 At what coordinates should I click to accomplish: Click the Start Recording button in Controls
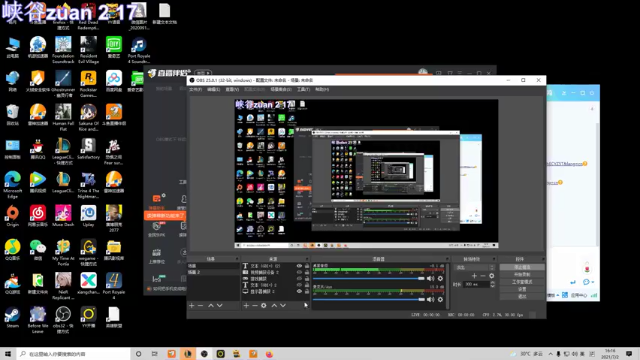[x=522, y=274]
